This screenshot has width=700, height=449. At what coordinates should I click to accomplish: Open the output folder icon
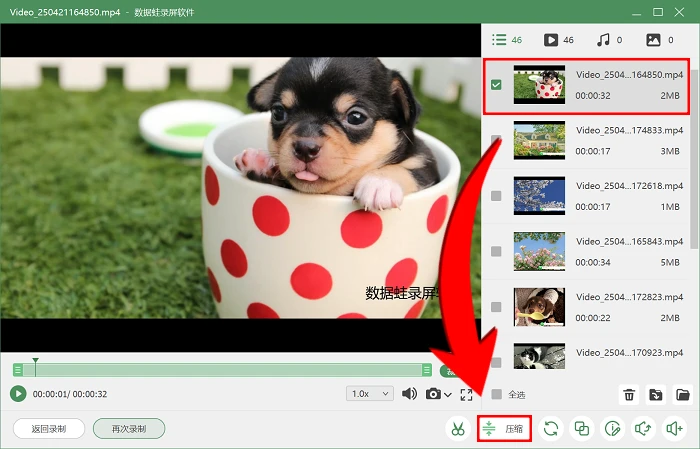tap(683, 395)
